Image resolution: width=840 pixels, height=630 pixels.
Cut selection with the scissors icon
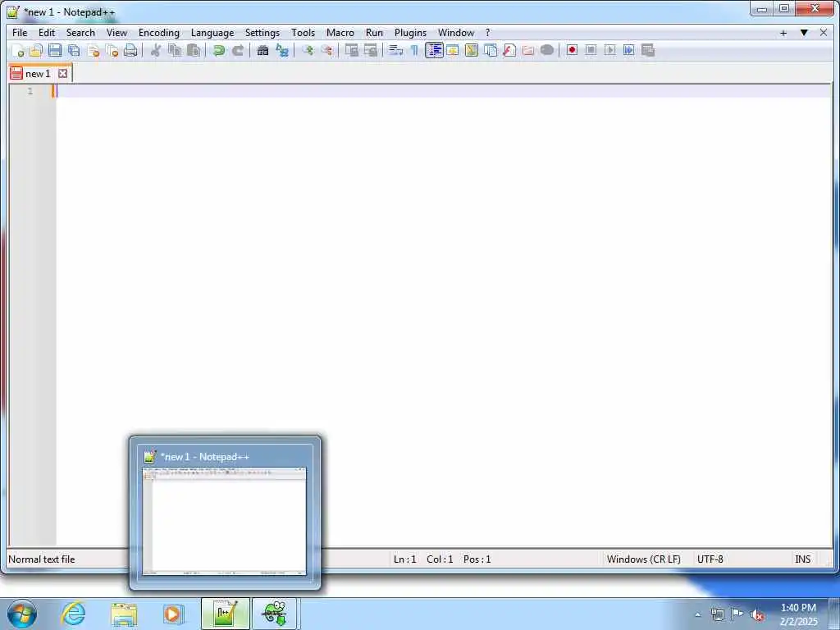tap(155, 50)
